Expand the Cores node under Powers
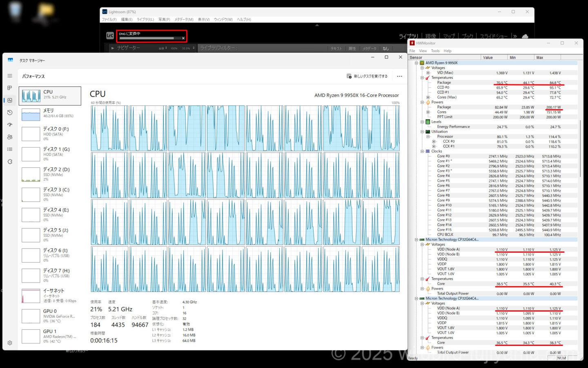Image resolution: width=588 pixels, height=368 pixels. pyautogui.click(x=428, y=112)
